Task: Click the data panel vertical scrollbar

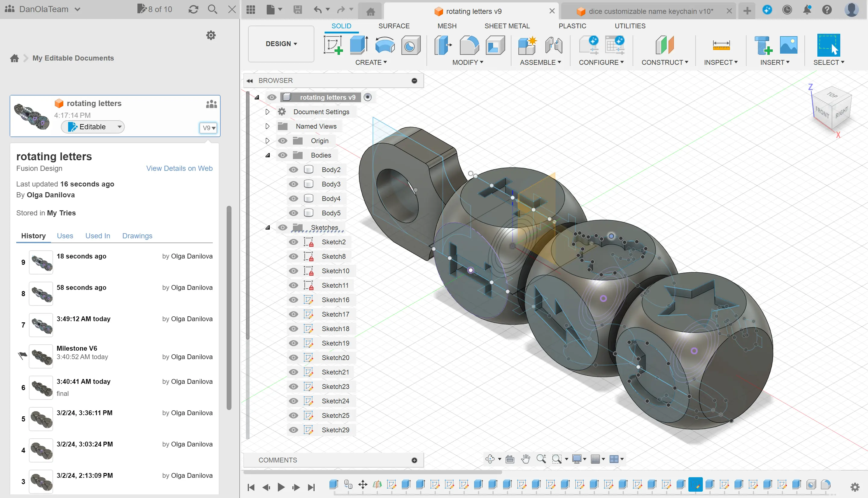Action: click(229, 308)
